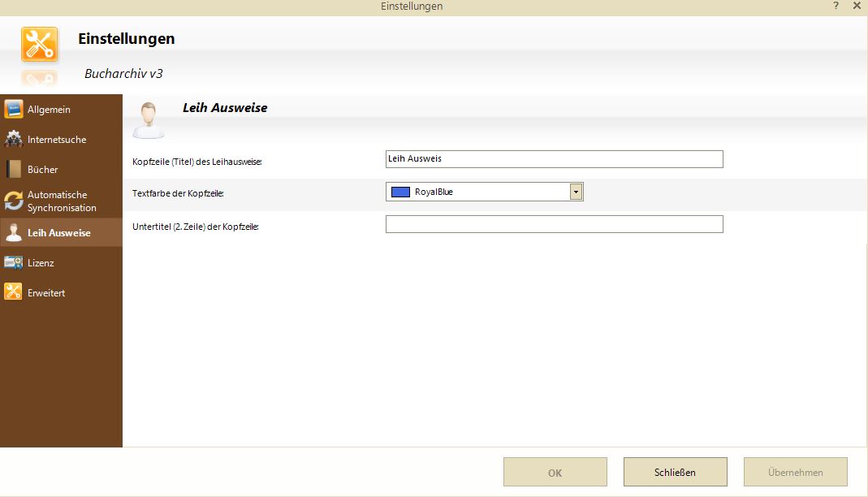Open the Internetsuche gear icon

(x=13, y=139)
